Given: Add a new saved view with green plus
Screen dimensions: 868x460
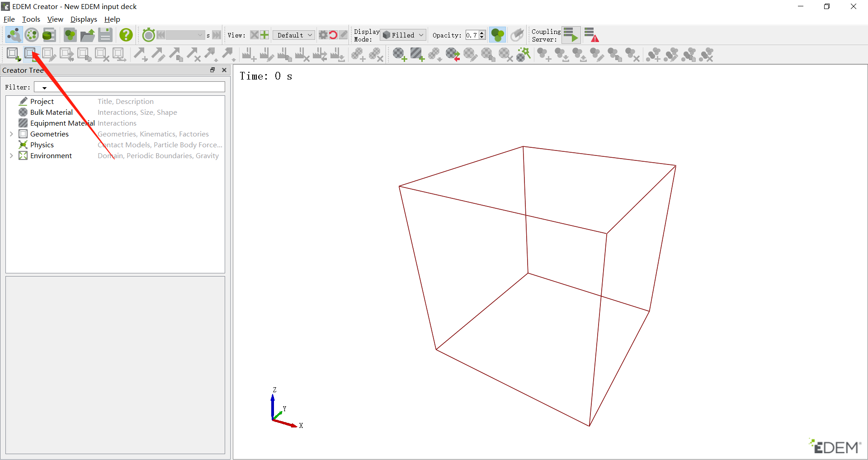Looking at the screenshot, I should tap(264, 35).
